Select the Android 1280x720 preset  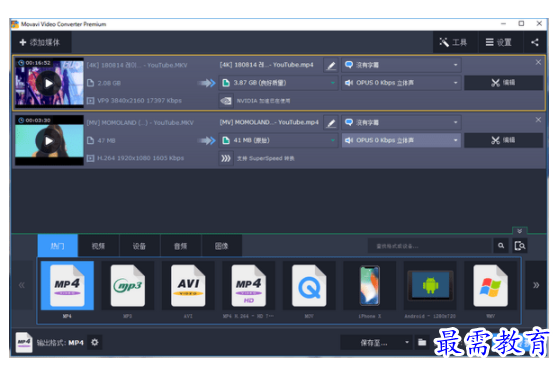(x=430, y=285)
